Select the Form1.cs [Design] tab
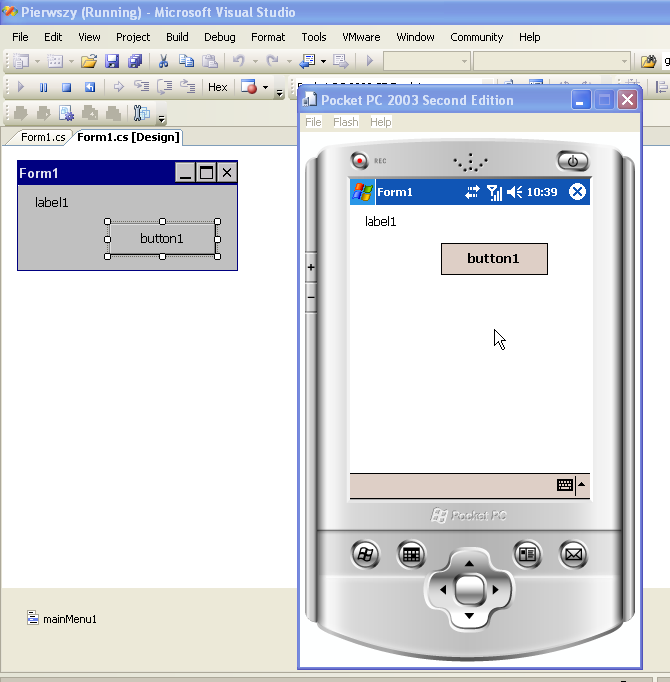The width and height of the screenshot is (670, 682). pyautogui.click(x=128, y=137)
